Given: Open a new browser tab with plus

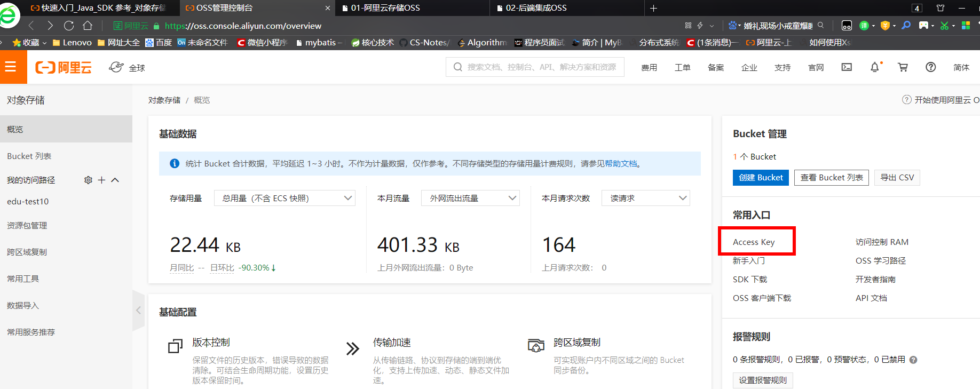Looking at the screenshot, I should [x=653, y=8].
